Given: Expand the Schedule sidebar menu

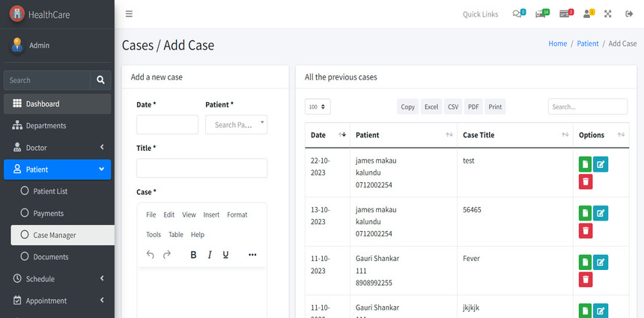Looking at the screenshot, I should click(57, 279).
